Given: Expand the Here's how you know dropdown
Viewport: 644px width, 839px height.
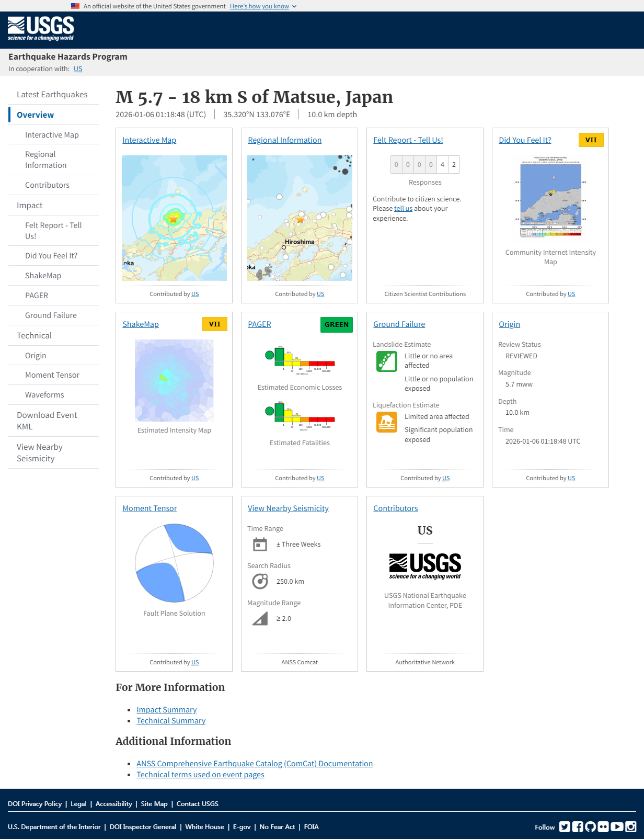Looking at the screenshot, I should (x=263, y=6).
